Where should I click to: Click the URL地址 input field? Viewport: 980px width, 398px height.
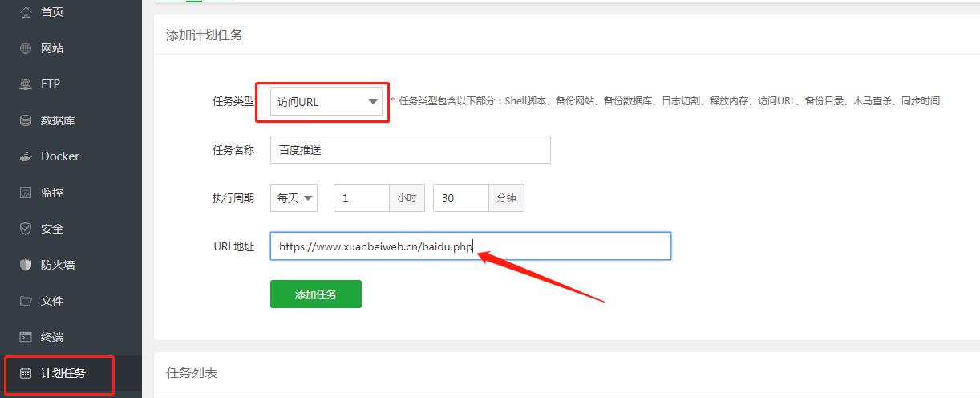click(x=471, y=246)
